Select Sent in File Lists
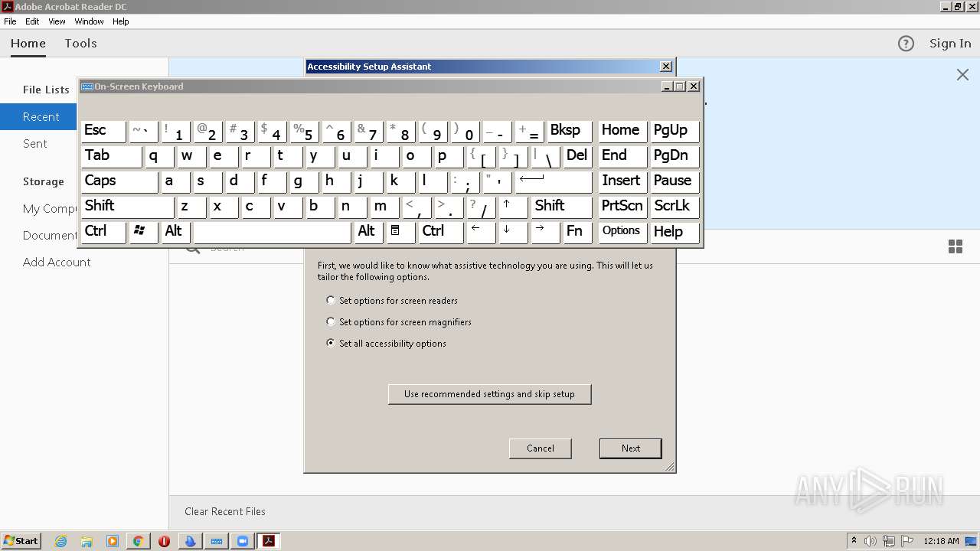 (x=35, y=144)
